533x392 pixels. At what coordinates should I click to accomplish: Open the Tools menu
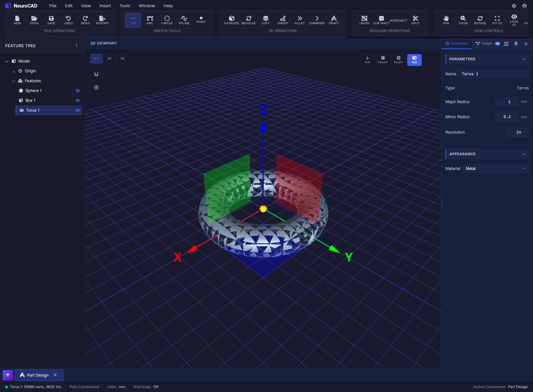(124, 6)
